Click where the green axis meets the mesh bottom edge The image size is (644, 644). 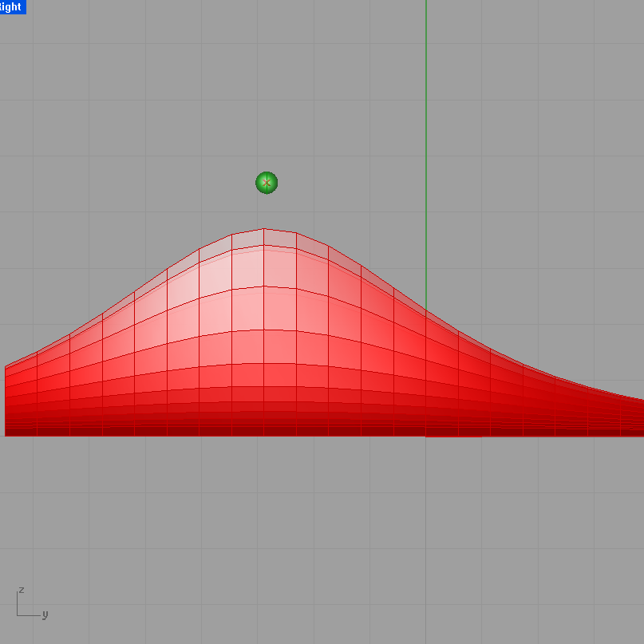coord(426,436)
